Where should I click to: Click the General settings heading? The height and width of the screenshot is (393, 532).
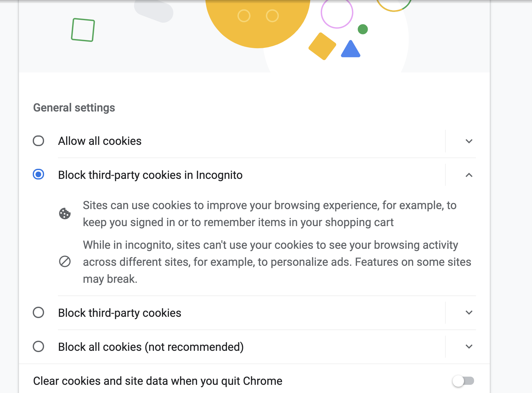click(74, 108)
